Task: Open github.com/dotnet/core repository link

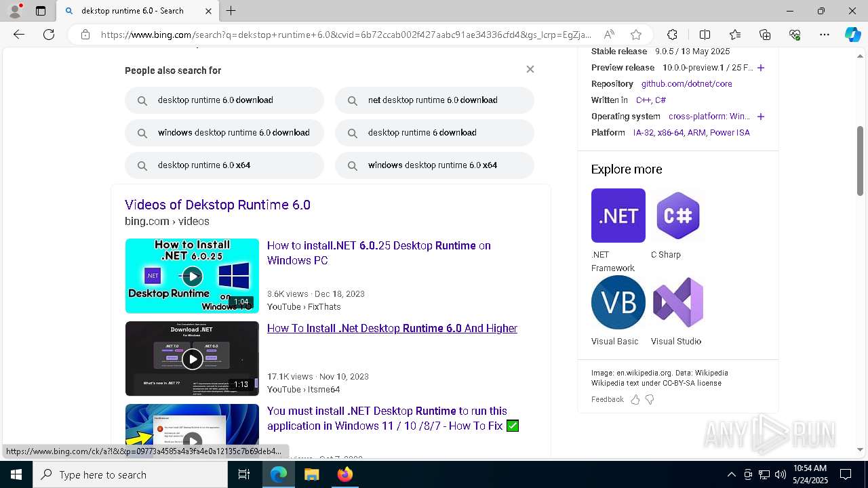Action: pos(687,84)
